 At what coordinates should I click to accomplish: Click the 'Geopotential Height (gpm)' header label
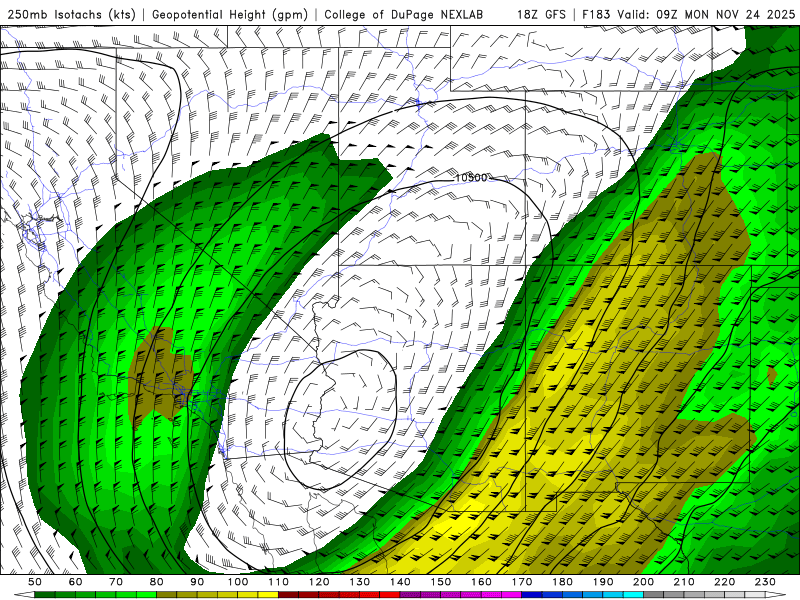230,15
